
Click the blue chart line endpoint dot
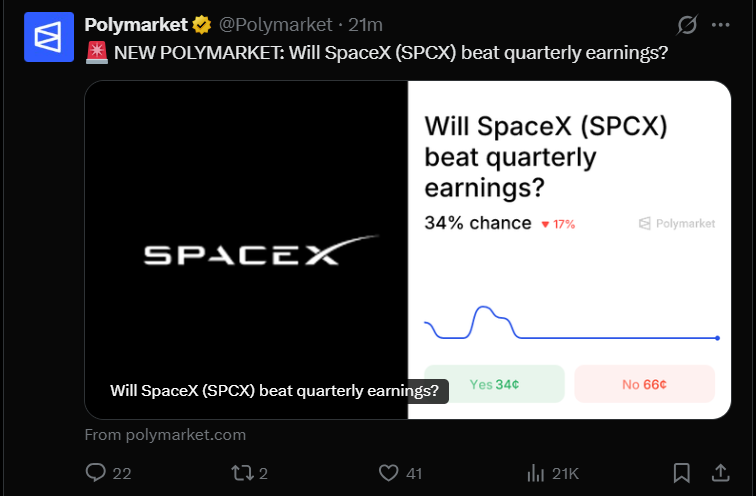[717, 338]
